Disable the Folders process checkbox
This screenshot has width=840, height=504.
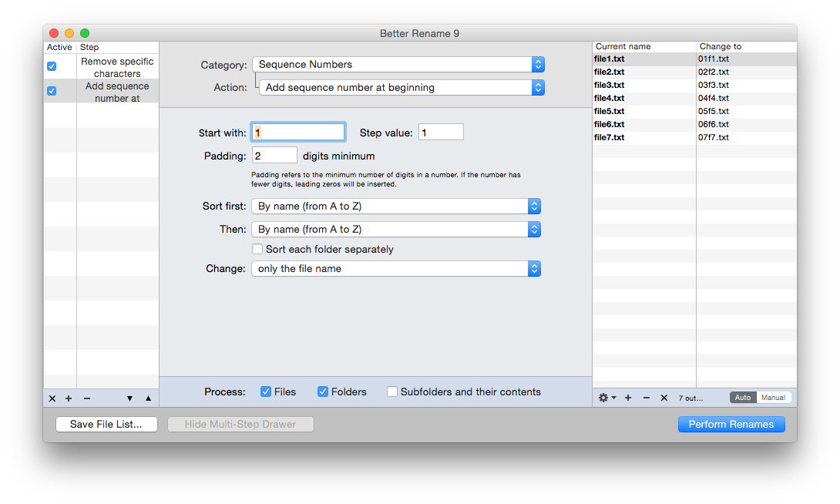click(x=323, y=391)
